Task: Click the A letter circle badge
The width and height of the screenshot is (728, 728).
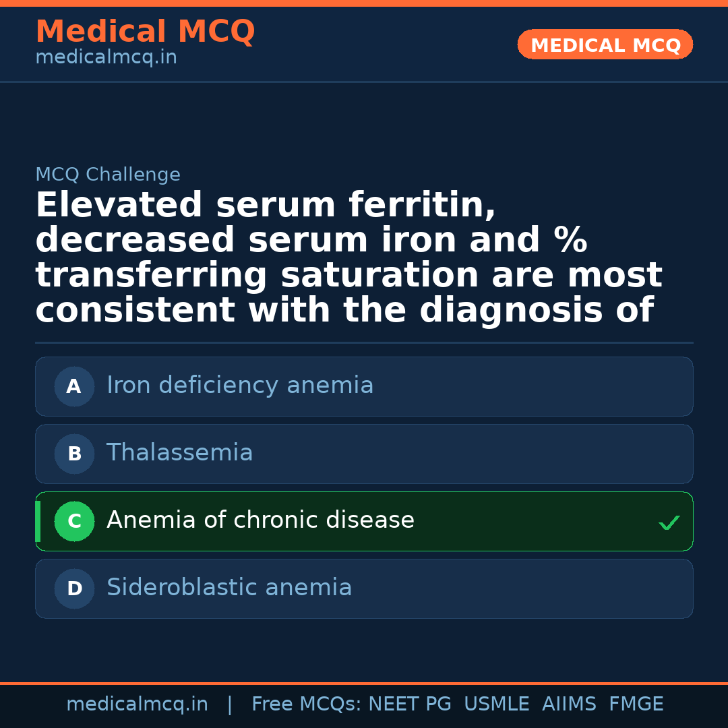Action: pyautogui.click(x=74, y=387)
